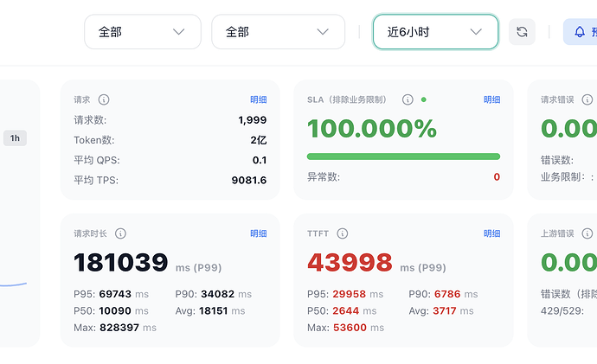Open the second 全部 dropdown
Image resolution: width=597 pixels, height=364 pixels.
[x=279, y=32]
